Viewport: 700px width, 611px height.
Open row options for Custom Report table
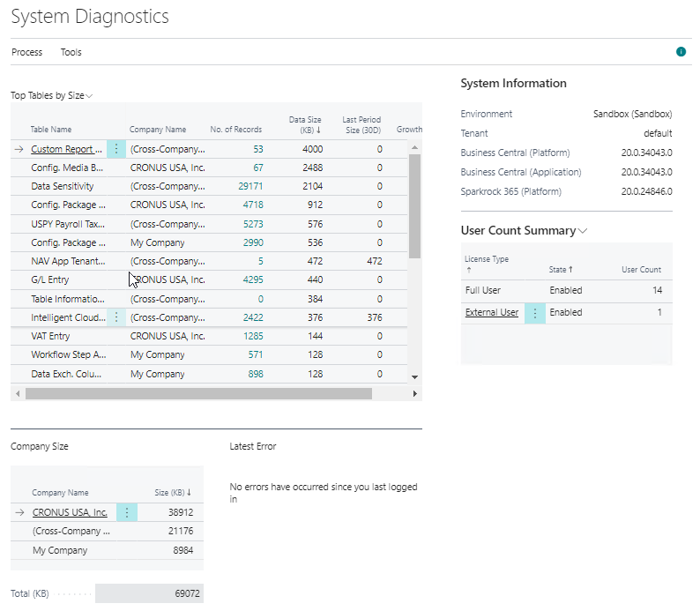point(116,149)
